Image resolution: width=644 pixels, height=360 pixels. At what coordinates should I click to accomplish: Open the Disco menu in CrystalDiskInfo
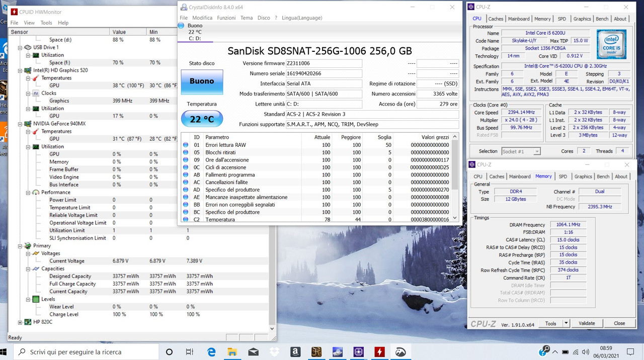[264, 18]
